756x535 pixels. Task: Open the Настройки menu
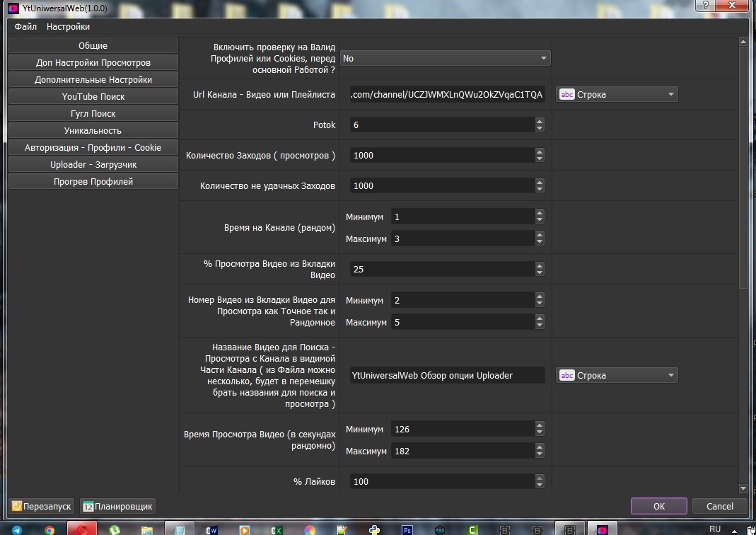(68, 27)
